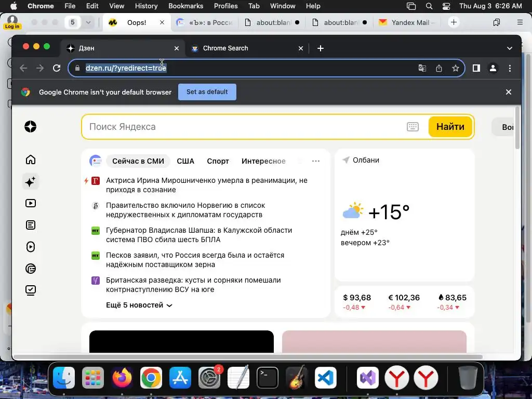The width and height of the screenshot is (532, 399).
Task: Open the short clips icon in sidebar
Action: pos(31,247)
